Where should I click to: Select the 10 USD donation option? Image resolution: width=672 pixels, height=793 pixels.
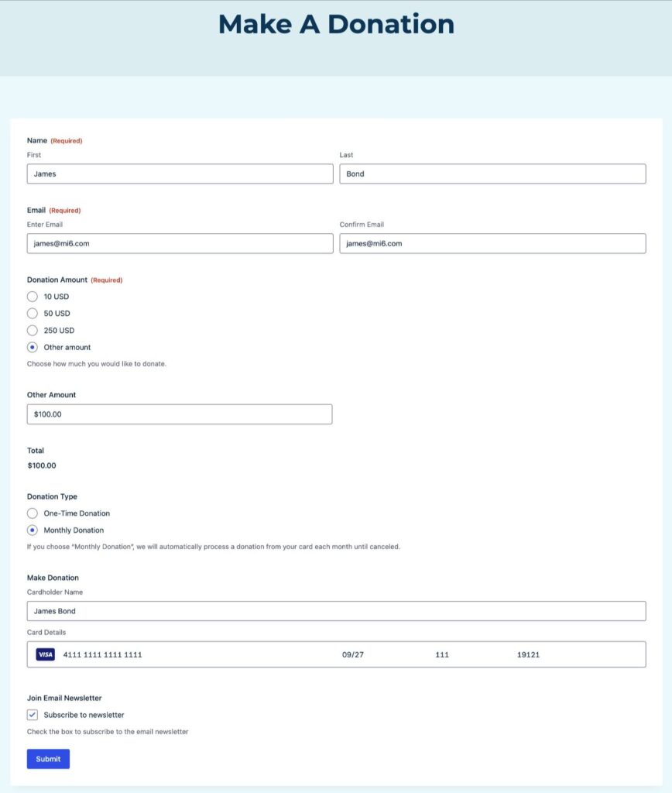pos(33,297)
